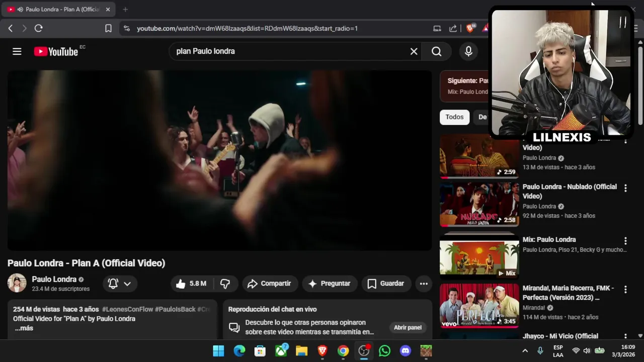Like the video (5.8 M thumbs up)

click(191, 284)
